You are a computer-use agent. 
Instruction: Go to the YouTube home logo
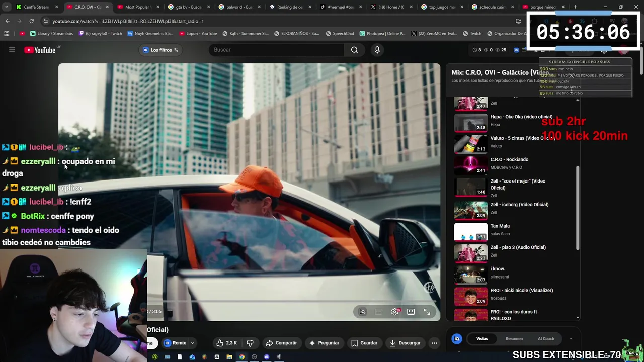pos(40,50)
